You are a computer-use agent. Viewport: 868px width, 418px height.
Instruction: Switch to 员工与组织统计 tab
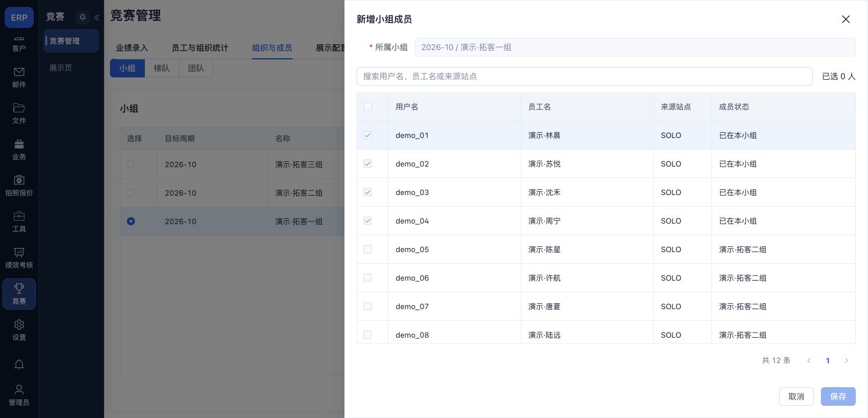point(200,48)
